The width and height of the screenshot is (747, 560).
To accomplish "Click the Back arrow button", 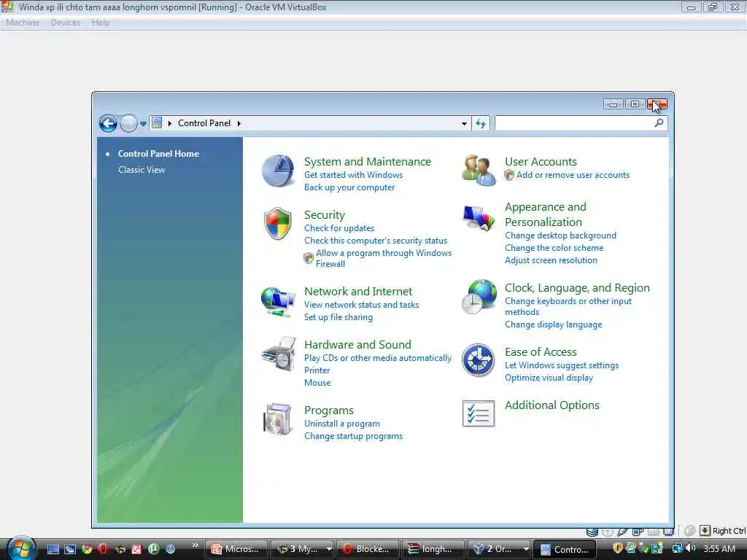I will click(108, 124).
